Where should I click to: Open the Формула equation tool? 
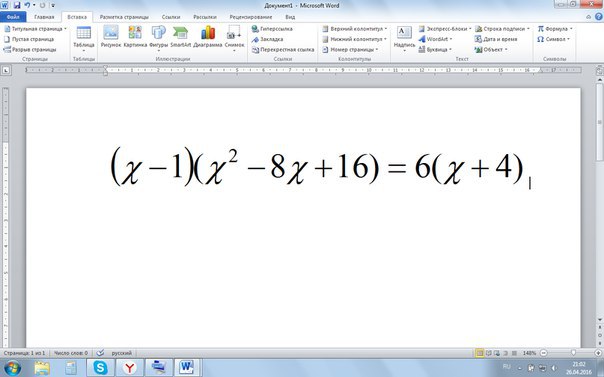[554, 29]
